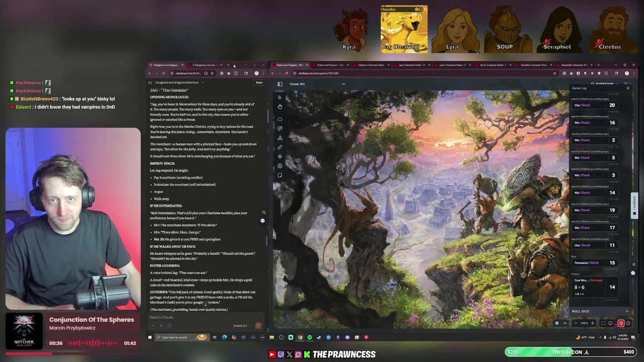Zoom in the map with plus
This screenshot has height=362, width=644.
pos(592,323)
